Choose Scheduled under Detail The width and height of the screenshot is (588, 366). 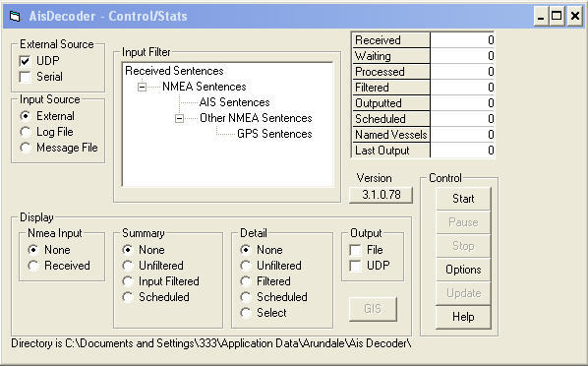click(x=246, y=297)
